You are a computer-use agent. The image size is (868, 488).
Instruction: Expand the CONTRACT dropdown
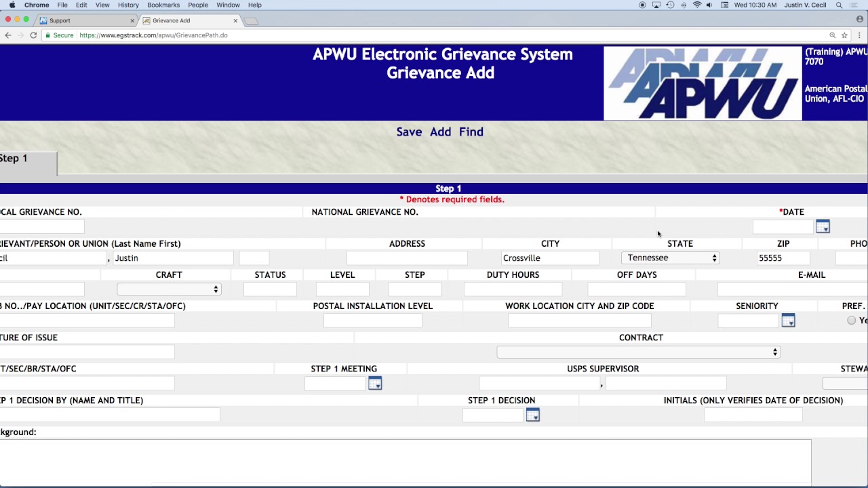638,352
